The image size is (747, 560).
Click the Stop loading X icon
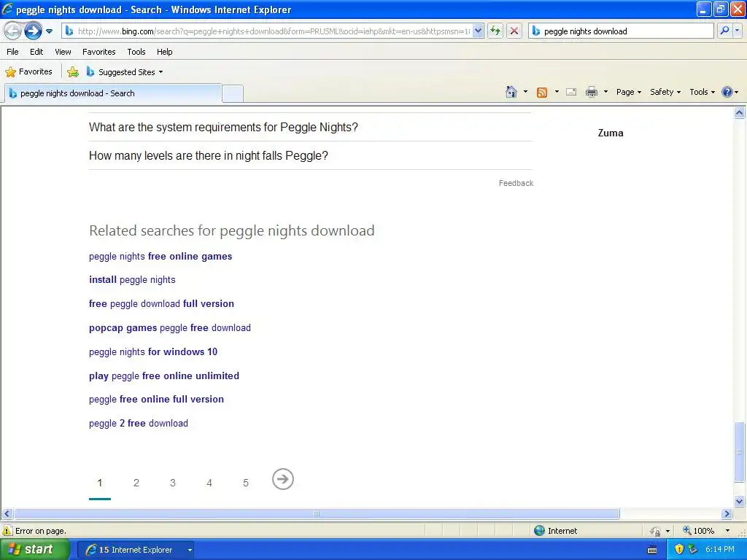click(514, 31)
